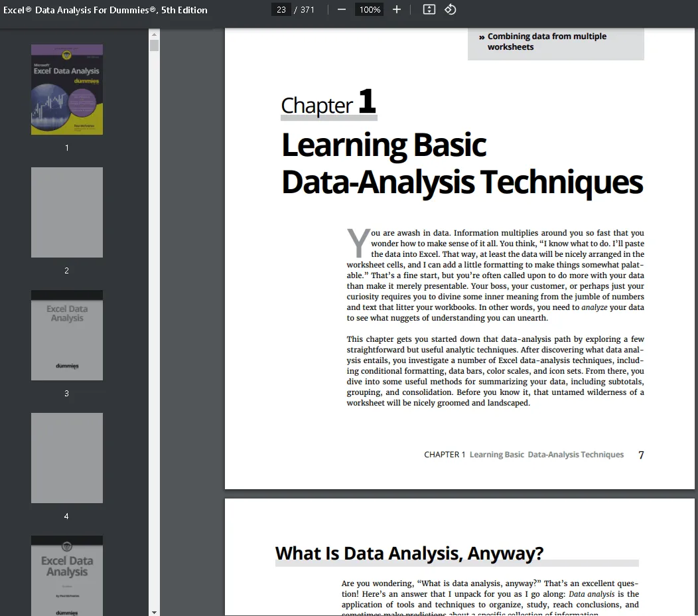Click the Excel Data Analysis document title

105,10
